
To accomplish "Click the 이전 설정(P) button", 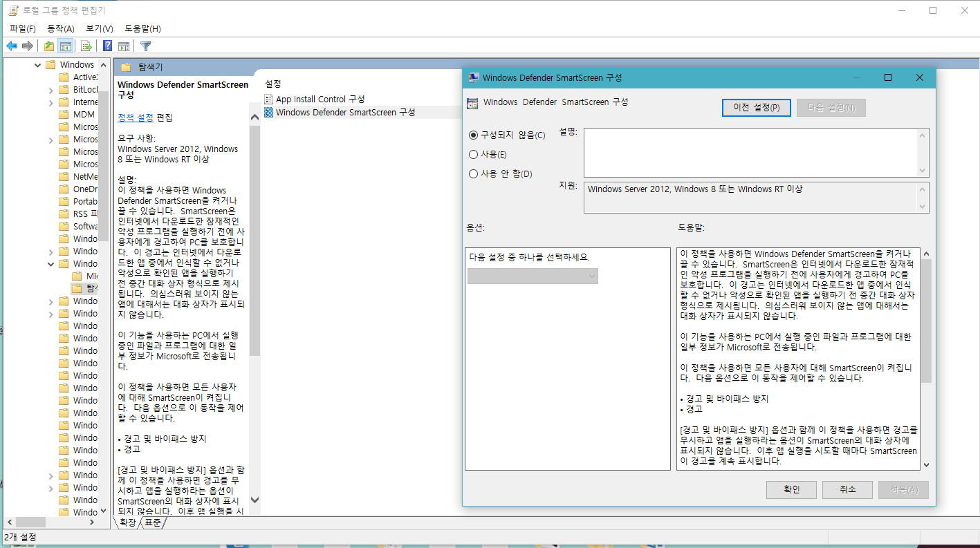I will click(757, 108).
